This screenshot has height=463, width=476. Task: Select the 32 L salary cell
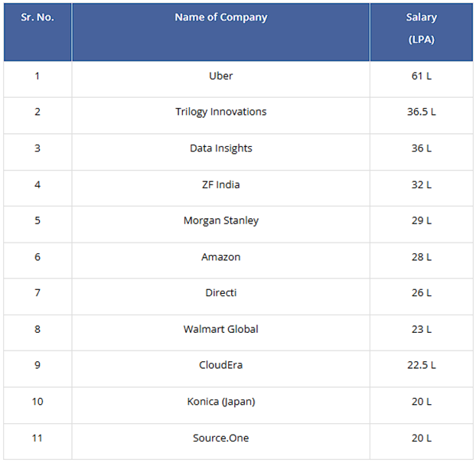coord(421,184)
